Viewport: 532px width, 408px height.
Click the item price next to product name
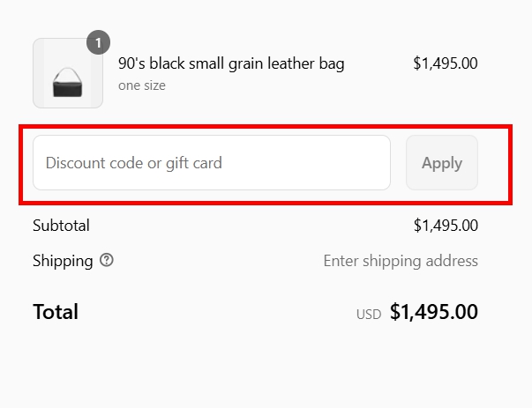pyautogui.click(x=445, y=63)
